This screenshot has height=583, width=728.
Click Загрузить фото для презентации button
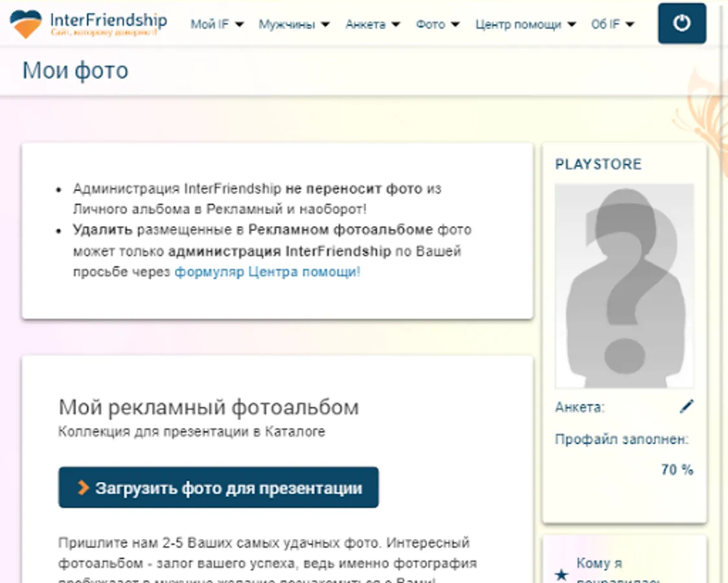point(218,487)
